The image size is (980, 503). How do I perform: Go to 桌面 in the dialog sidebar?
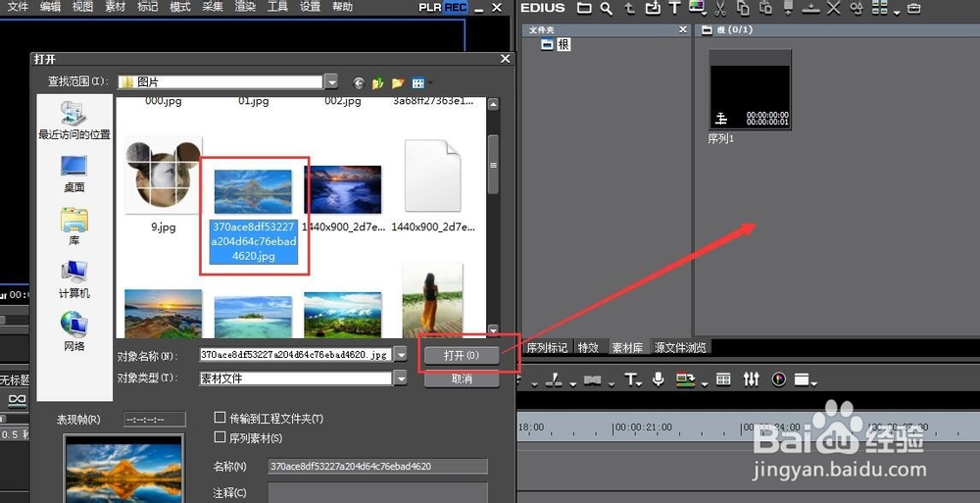[74, 173]
